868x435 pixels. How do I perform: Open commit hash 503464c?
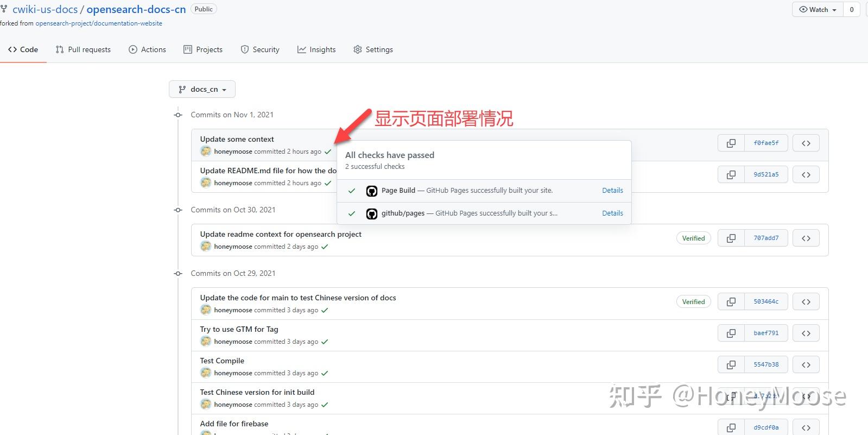pyautogui.click(x=766, y=302)
